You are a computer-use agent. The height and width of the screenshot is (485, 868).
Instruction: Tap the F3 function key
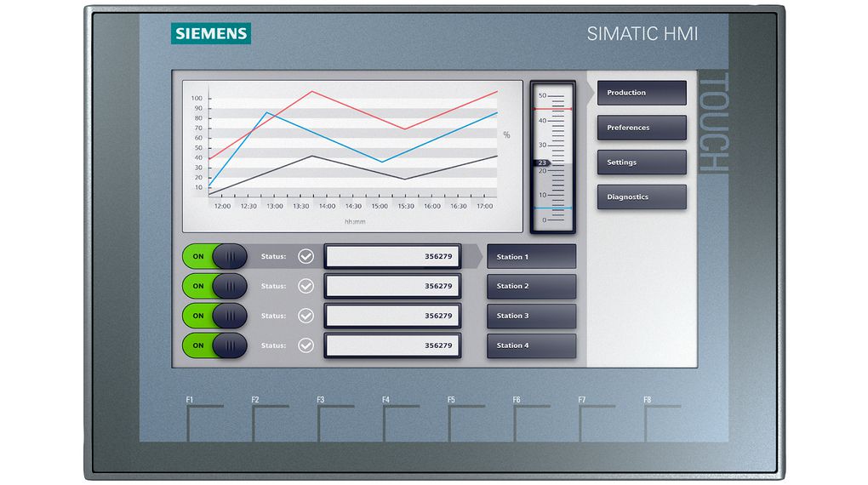[x=335, y=419]
